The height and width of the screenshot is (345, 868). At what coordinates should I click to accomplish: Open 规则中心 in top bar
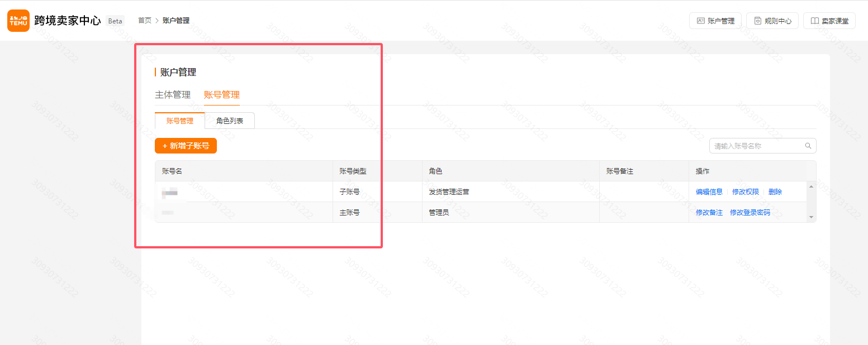click(x=772, y=21)
